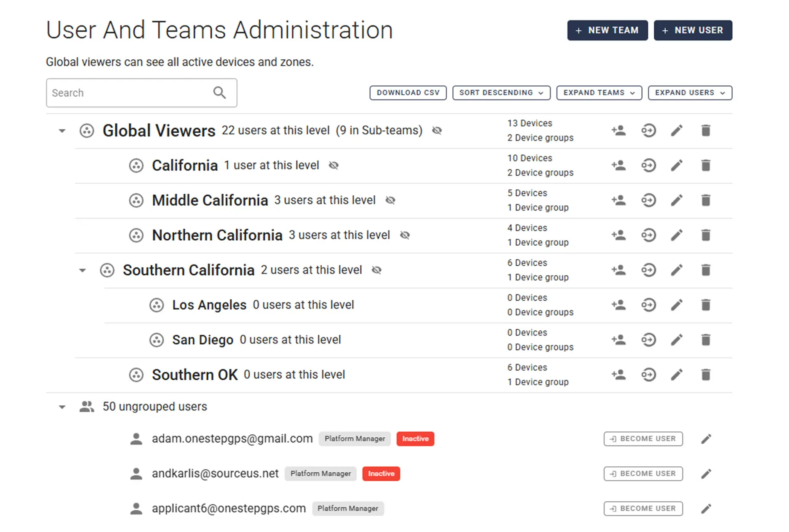Open the Expand Teams dropdown menu

click(x=599, y=93)
